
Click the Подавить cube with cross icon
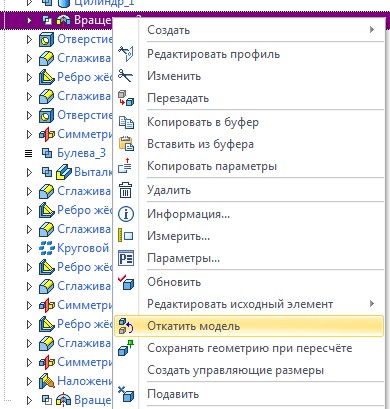point(126,394)
